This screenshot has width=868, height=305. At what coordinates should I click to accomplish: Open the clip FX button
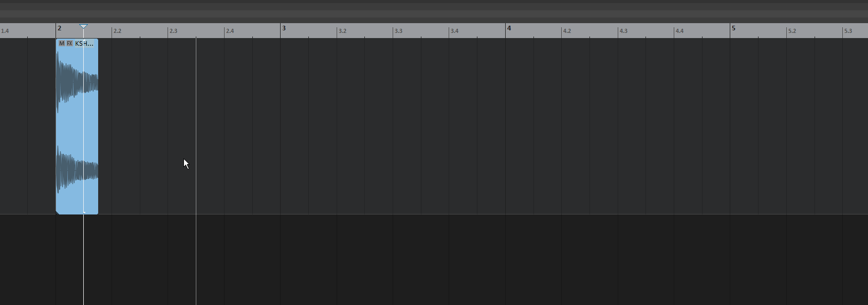[x=69, y=44]
